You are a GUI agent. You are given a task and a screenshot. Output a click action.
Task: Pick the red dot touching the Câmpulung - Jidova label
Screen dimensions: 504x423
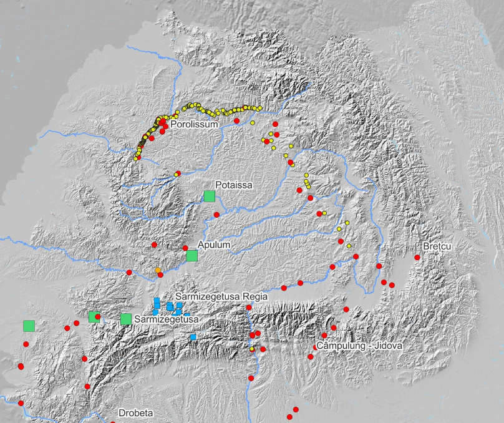316,348
